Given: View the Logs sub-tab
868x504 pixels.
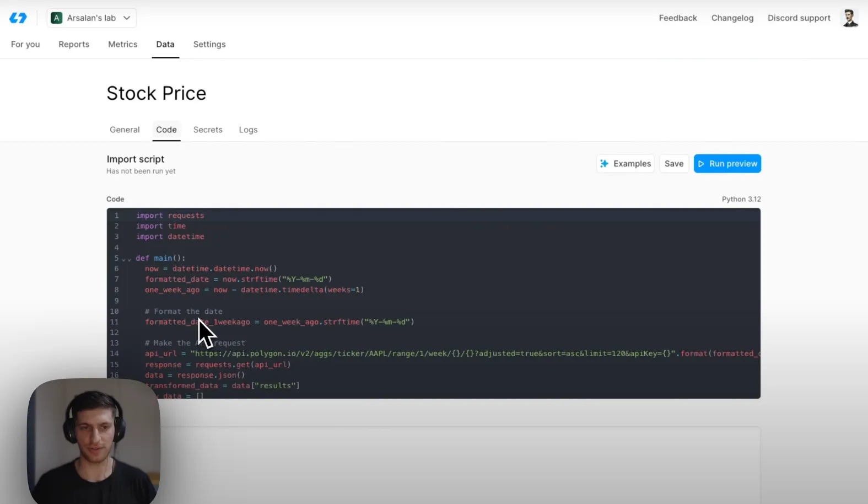Looking at the screenshot, I should [x=248, y=130].
